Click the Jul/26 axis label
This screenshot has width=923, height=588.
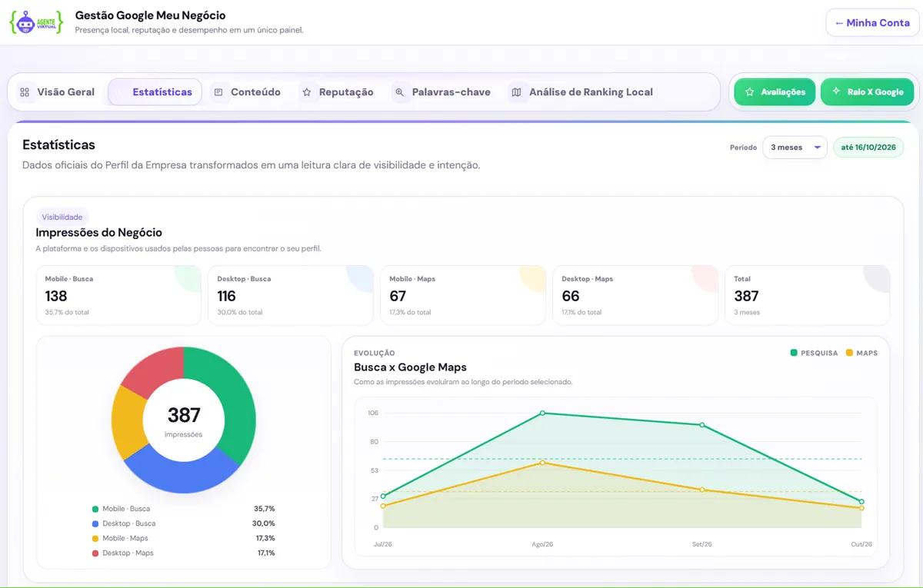point(383,544)
